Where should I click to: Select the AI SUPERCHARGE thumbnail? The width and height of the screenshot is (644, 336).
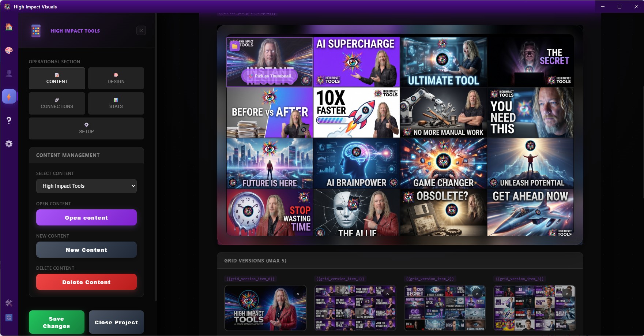tap(357, 62)
